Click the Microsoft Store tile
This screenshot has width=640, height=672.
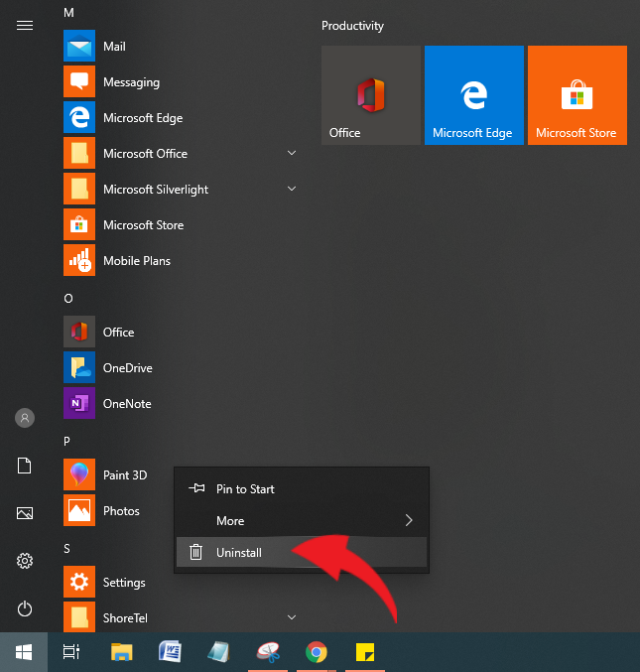pos(577,95)
